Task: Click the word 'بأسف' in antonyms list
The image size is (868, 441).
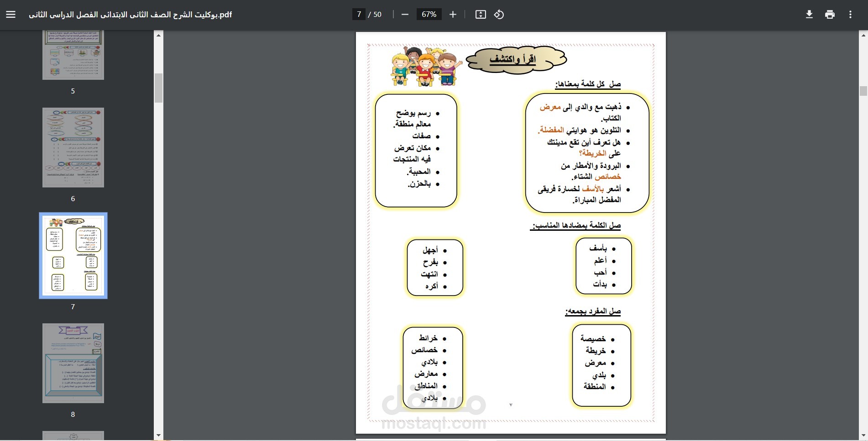Action: (x=598, y=249)
